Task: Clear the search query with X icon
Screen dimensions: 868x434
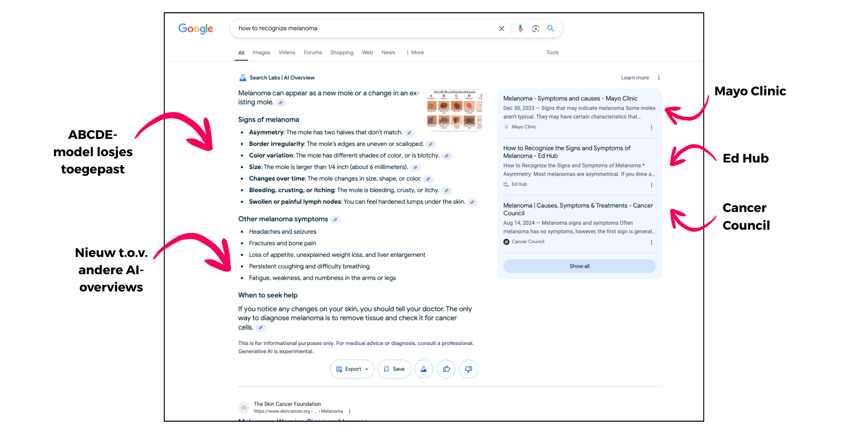Action: pyautogui.click(x=501, y=29)
